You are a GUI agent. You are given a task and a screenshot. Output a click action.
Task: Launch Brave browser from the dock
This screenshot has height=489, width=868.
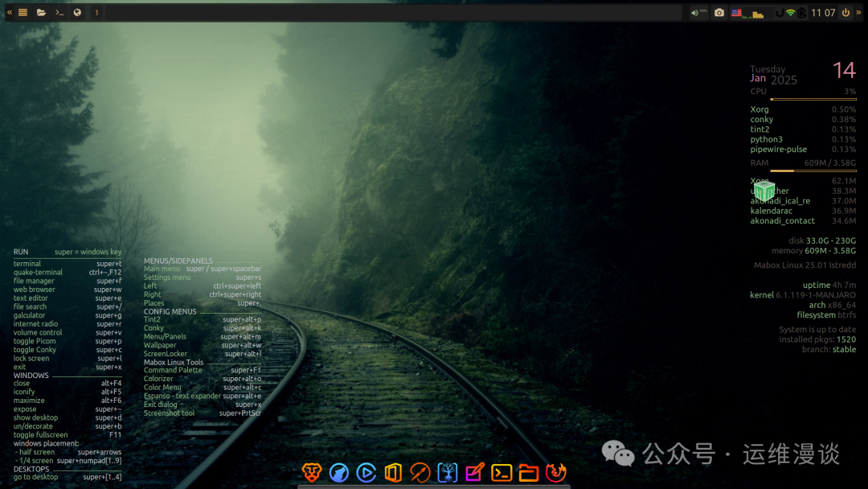click(x=311, y=473)
